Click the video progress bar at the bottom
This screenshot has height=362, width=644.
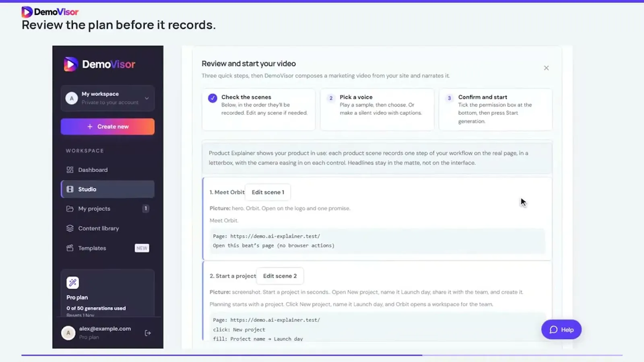click(x=322, y=355)
